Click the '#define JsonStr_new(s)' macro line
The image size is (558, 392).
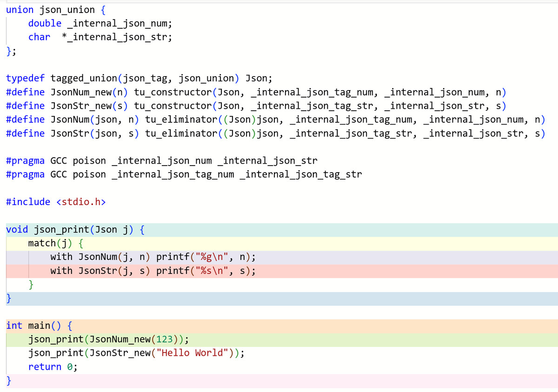coord(256,106)
